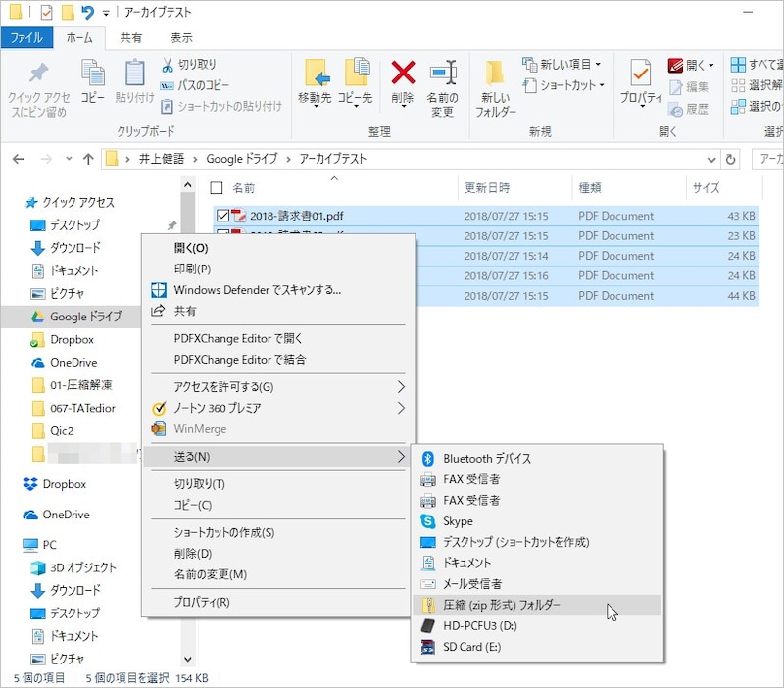Click 井上健語 in the breadcrumb path
Screen dimensions: 784x688
tap(162, 159)
